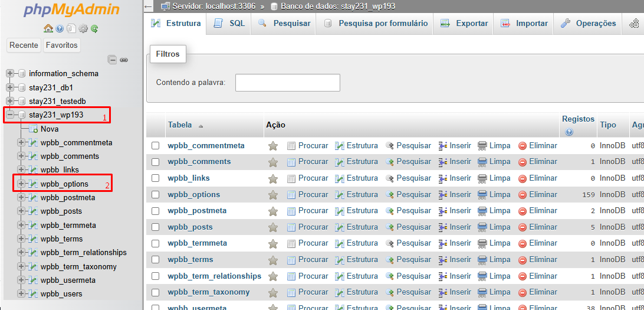Open the documentation question-mark icon
The image size is (644, 310).
coord(60,28)
